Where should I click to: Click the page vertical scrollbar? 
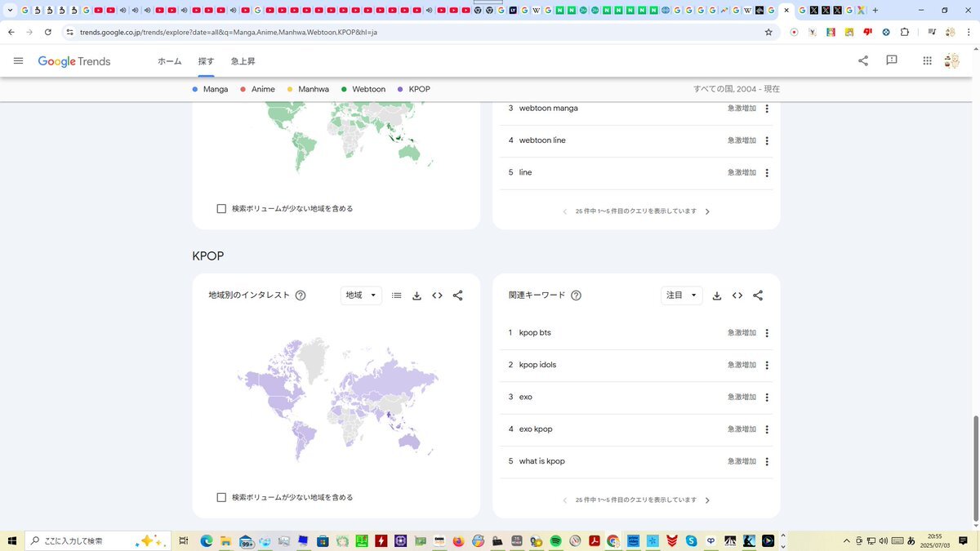(975, 469)
